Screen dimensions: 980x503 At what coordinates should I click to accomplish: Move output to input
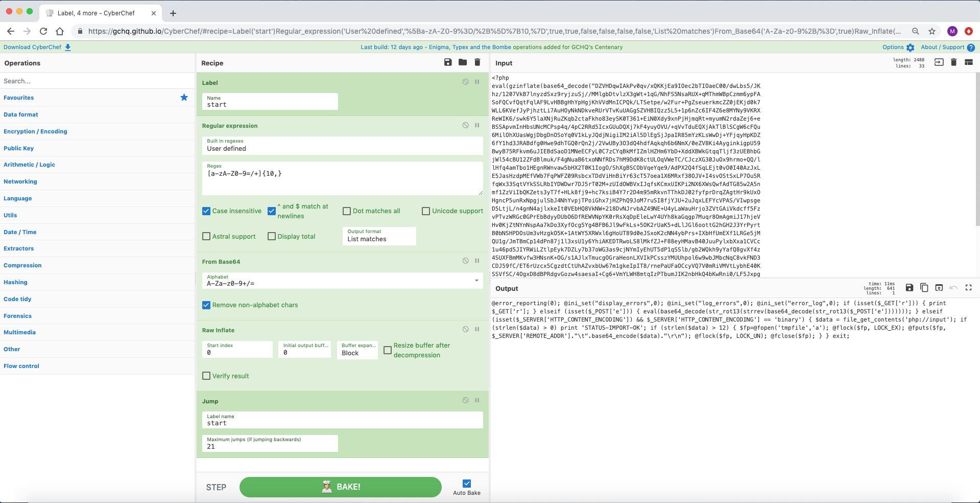[x=939, y=288]
